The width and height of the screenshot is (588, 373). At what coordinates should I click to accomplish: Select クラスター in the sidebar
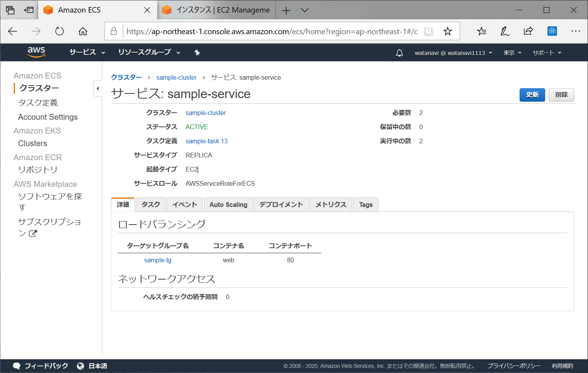(39, 88)
